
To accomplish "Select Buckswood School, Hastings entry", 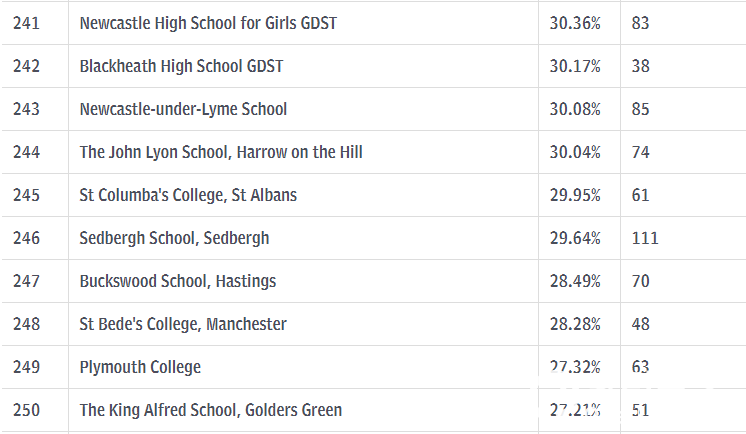I will pyautogui.click(x=177, y=281).
